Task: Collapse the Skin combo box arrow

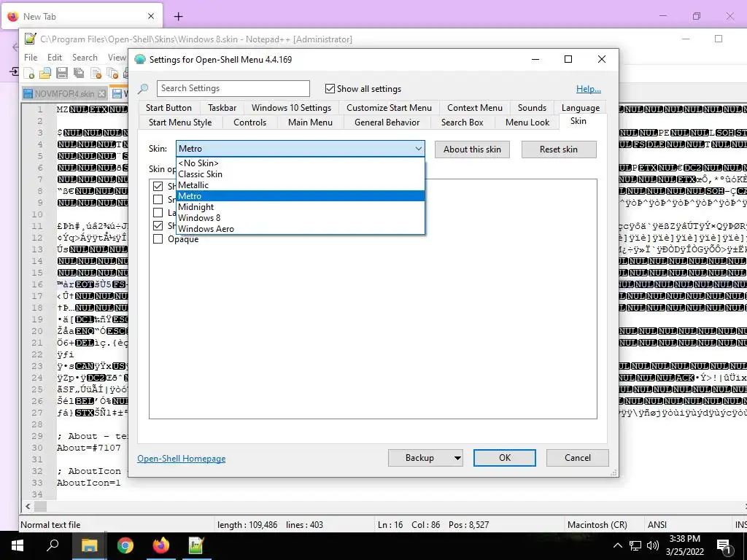Action: click(418, 149)
